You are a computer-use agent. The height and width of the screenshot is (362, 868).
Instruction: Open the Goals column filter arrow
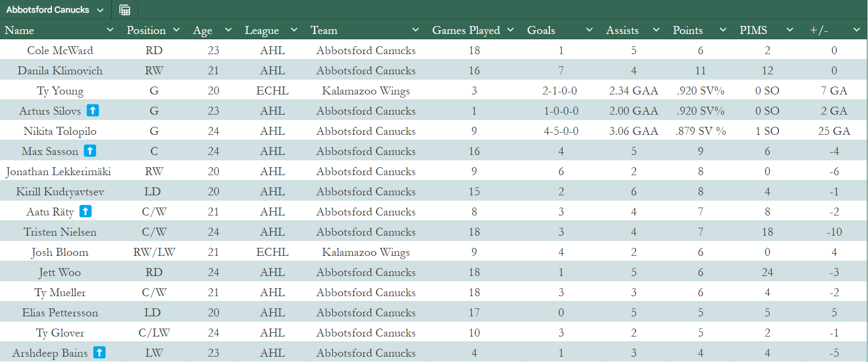point(589,30)
